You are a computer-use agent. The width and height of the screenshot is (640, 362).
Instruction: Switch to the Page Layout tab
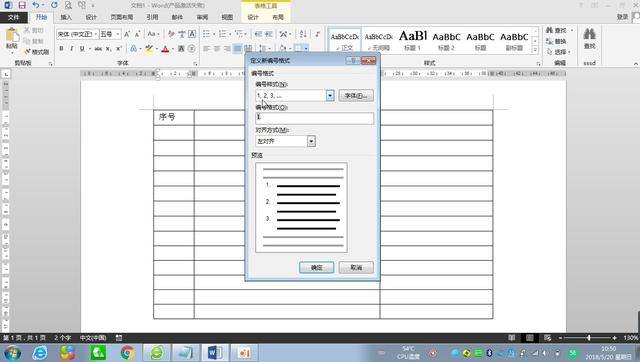tap(122, 17)
